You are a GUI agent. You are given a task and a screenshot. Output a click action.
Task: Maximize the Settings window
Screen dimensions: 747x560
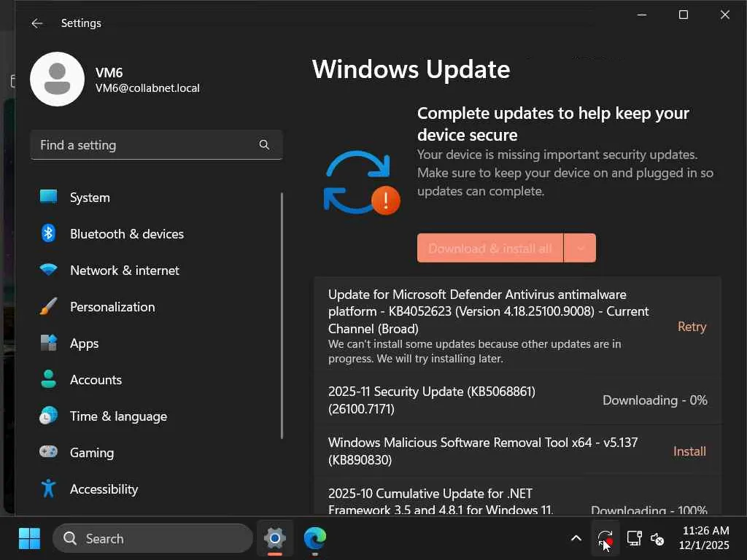point(683,15)
